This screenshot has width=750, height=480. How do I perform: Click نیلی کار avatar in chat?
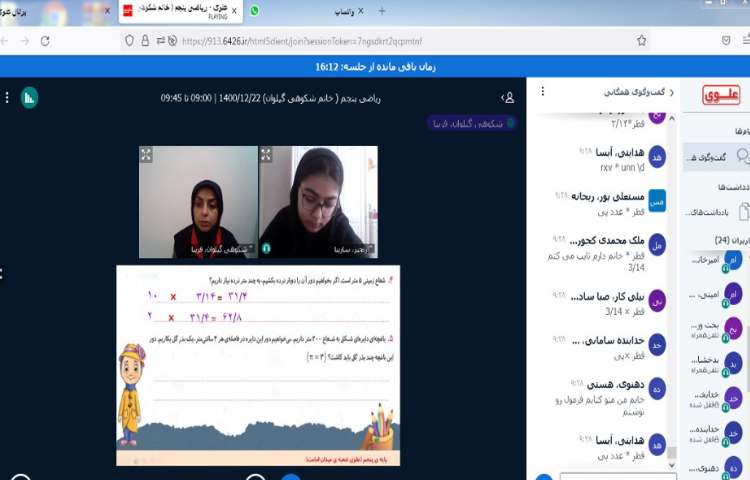pyautogui.click(x=657, y=302)
